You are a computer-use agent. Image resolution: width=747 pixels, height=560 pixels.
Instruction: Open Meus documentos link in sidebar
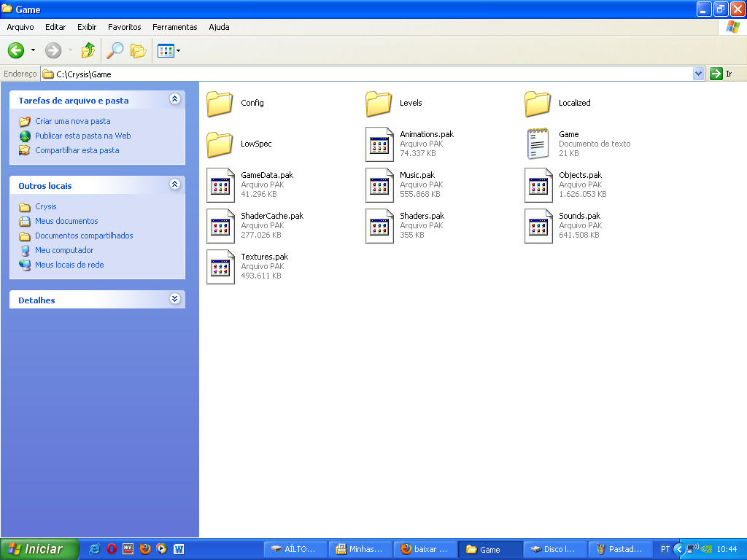click(x=66, y=221)
